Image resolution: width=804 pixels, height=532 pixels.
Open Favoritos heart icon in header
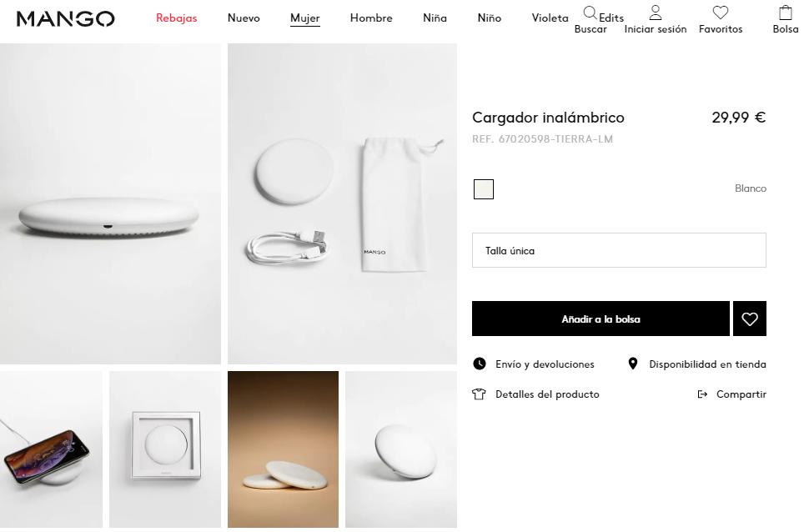point(721,13)
